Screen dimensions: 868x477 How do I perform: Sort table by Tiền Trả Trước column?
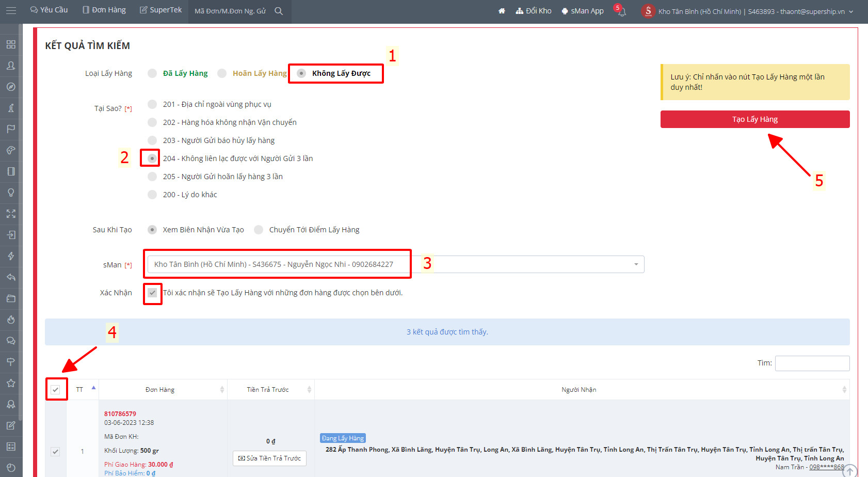(x=271, y=390)
